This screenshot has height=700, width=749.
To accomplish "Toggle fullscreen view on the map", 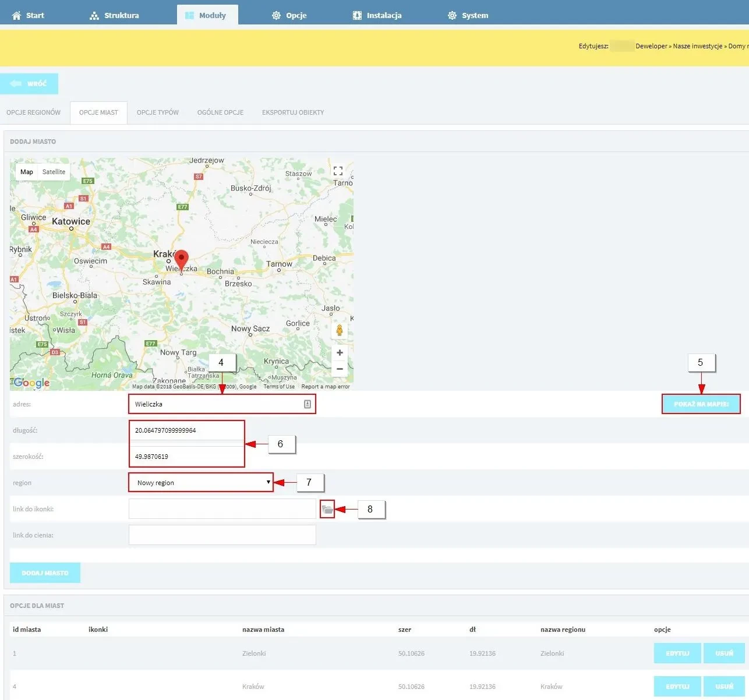I will click(x=338, y=171).
